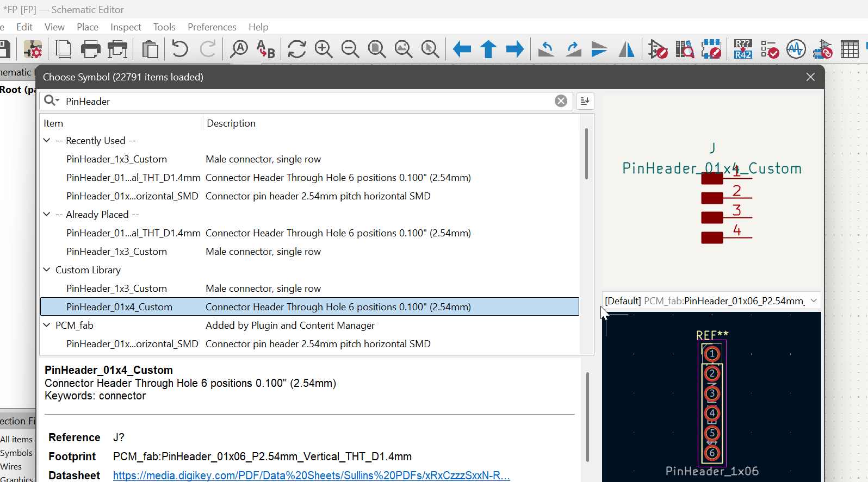Undo the last action
868x482 pixels.
(x=179, y=49)
